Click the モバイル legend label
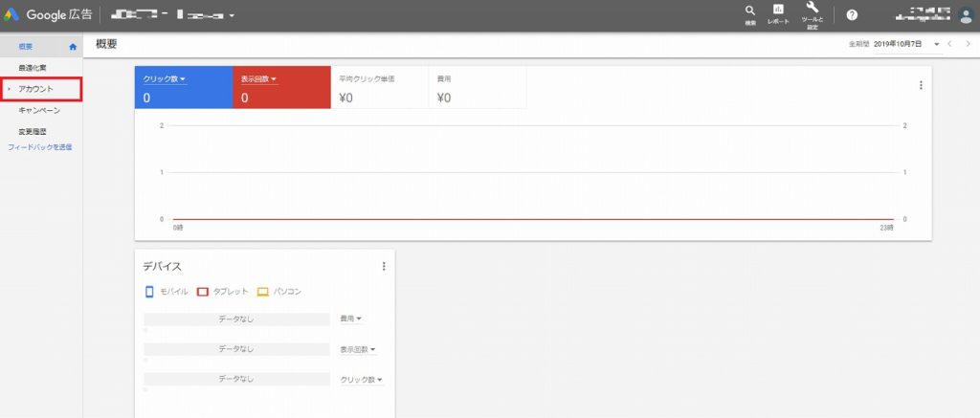This screenshot has width=980, height=418. (174, 292)
